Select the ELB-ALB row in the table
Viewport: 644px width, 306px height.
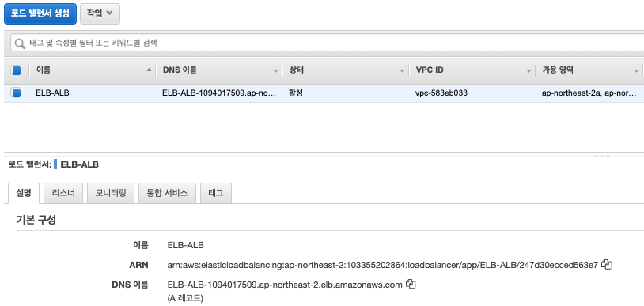click(x=324, y=93)
